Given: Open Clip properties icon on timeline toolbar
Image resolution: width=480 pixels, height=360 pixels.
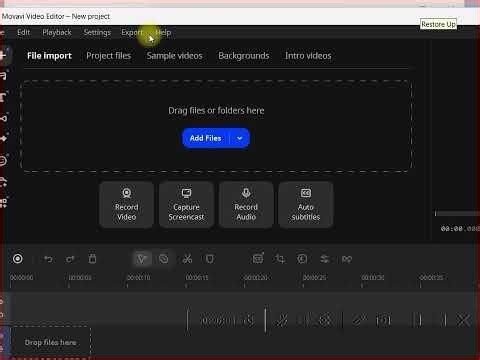Looking at the screenshot, I should click(258, 258).
